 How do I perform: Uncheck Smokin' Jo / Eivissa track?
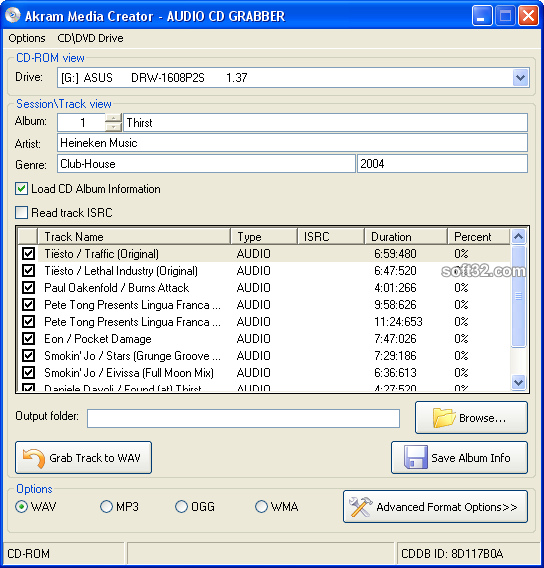click(x=29, y=373)
